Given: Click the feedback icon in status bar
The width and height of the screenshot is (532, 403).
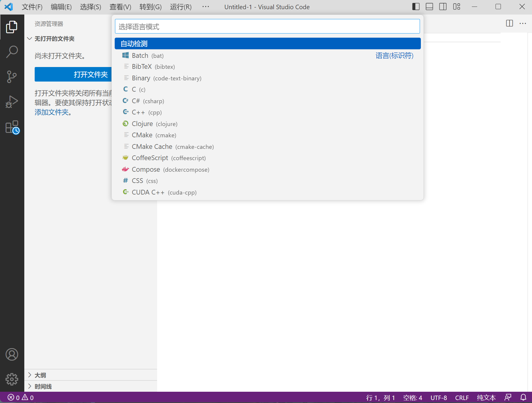Looking at the screenshot, I should [508, 397].
